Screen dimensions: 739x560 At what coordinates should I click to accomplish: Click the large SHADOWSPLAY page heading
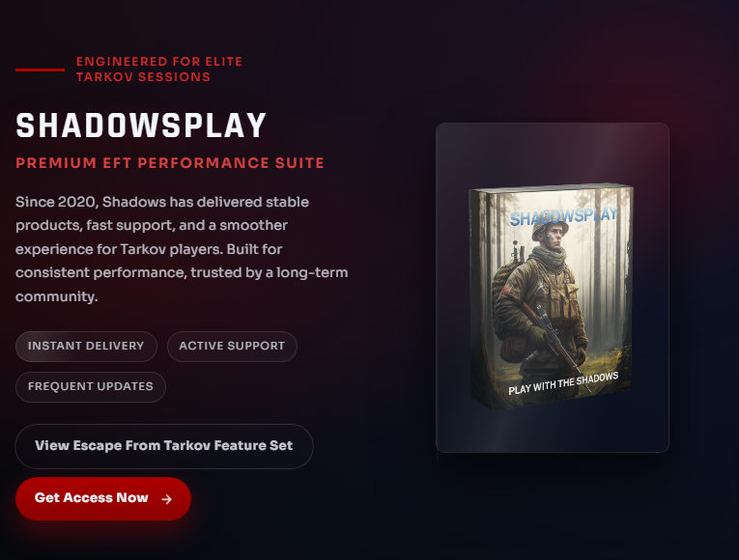[x=141, y=126]
